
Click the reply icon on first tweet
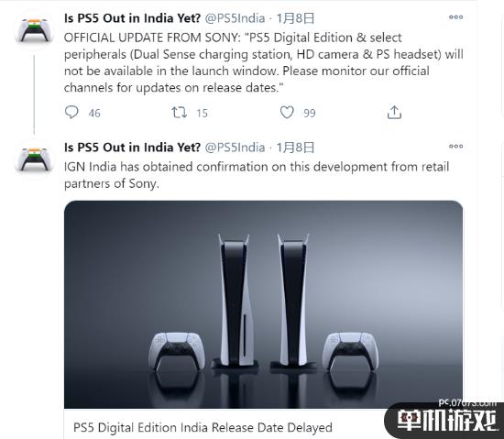click(x=71, y=112)
